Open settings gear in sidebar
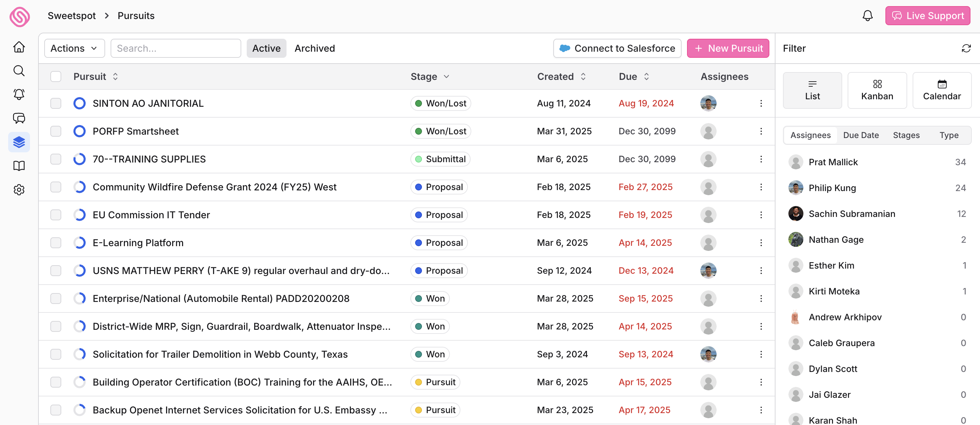Image resolution: width=980 pixels, height=425 pixels. coord(19,190)
